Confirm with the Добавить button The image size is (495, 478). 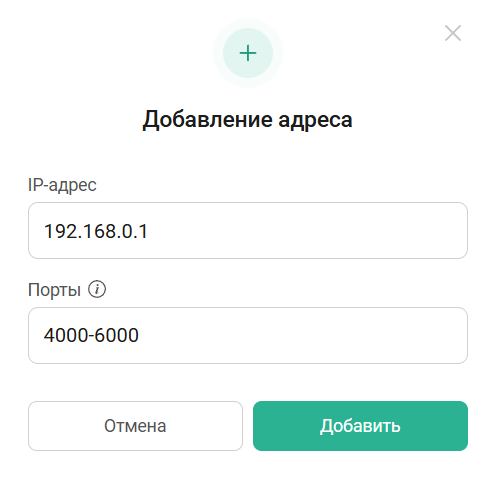coord(360,426)
